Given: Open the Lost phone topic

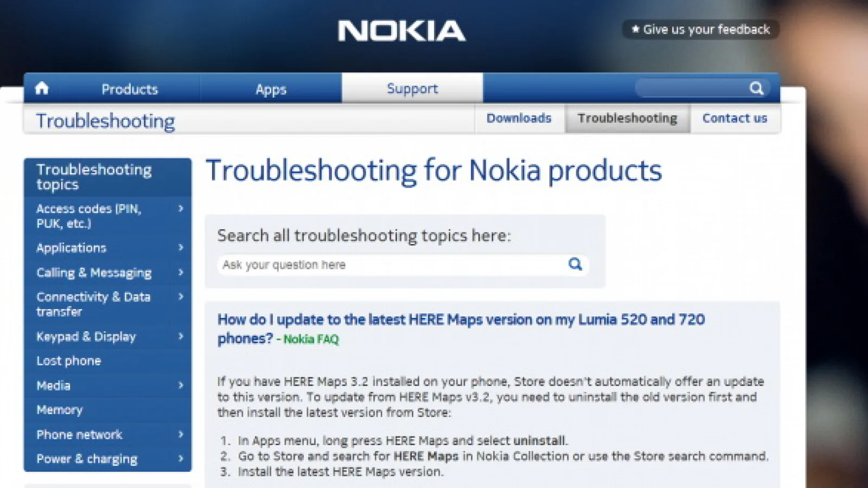Looking at the screenshot, I should coord(68,361).
